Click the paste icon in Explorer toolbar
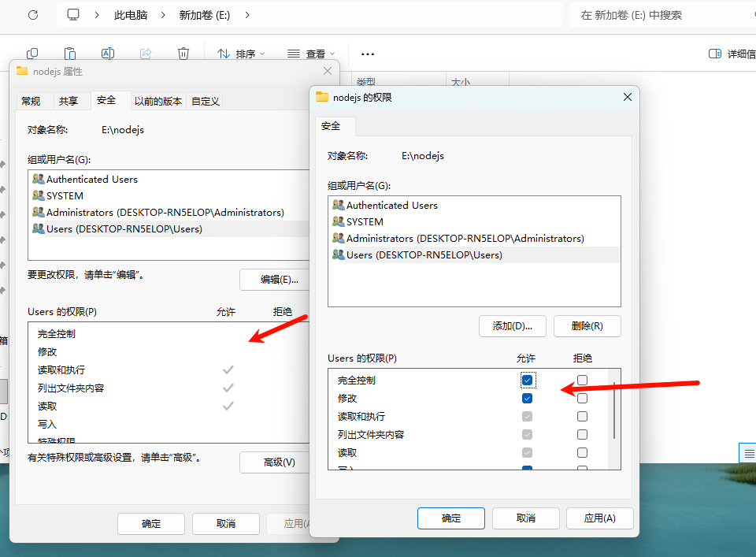The width and height of the screenshot is (756, 557). (70, 54)
